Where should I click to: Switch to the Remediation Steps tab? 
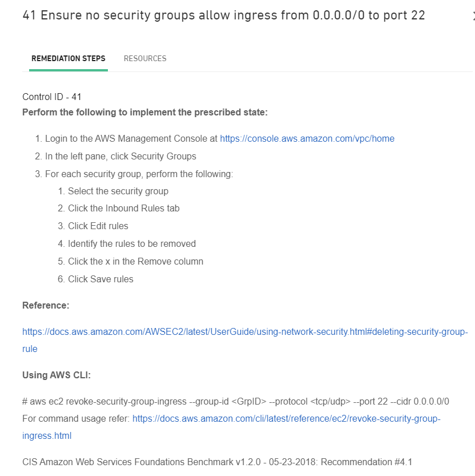point(69,58)
